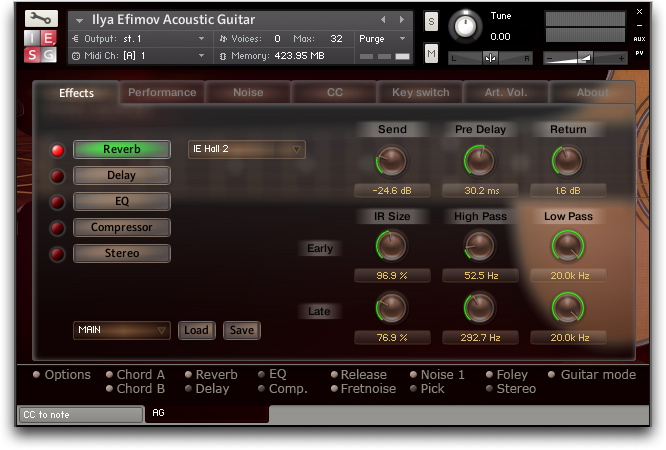The height and width of the screenshot is (450, 666).
Task: Click the Send knob
Action: (392, 161)
